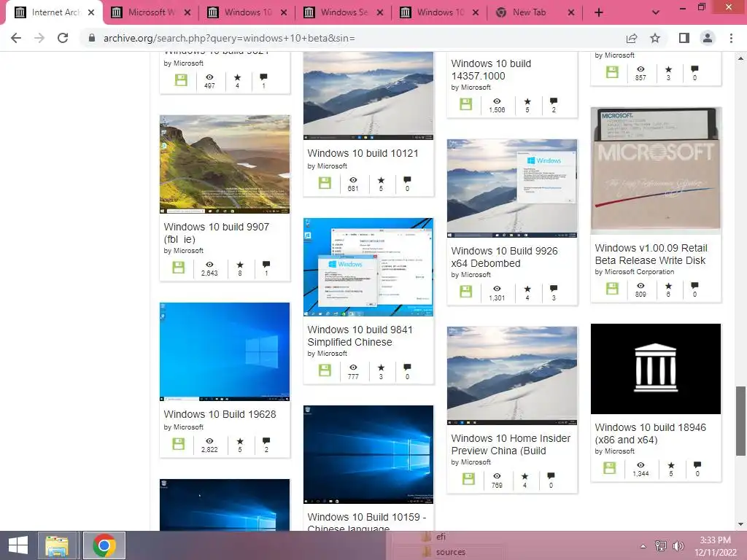Open Chrome three-dot menu
This screenshot has height=560, width=747.
[731, 38]
